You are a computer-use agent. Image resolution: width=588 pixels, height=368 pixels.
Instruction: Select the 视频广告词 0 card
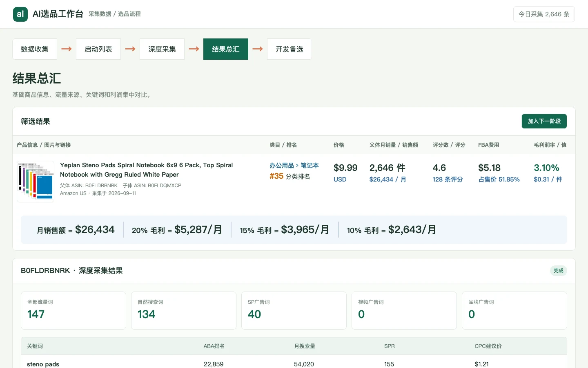tap(404, 310)
